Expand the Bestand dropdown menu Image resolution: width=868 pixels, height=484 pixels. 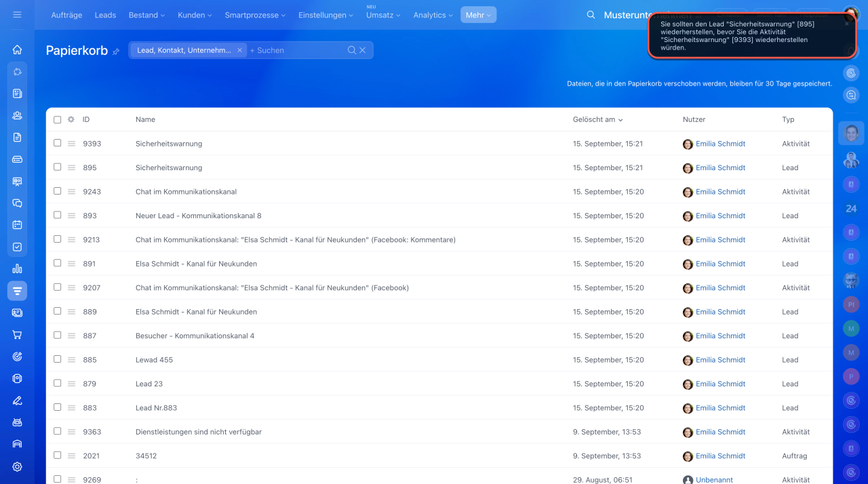[146, 15]
